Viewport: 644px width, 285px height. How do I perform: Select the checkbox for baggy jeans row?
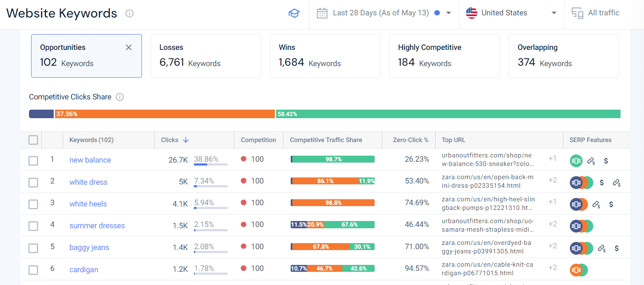pyautogui.click(x=33, y=248)
